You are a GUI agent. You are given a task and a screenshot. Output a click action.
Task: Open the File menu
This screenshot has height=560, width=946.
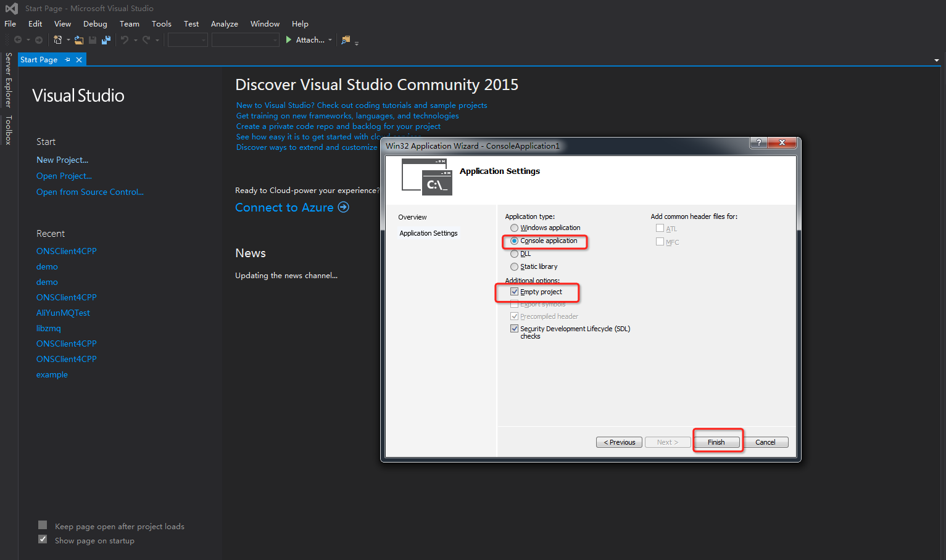coord(10,24)
